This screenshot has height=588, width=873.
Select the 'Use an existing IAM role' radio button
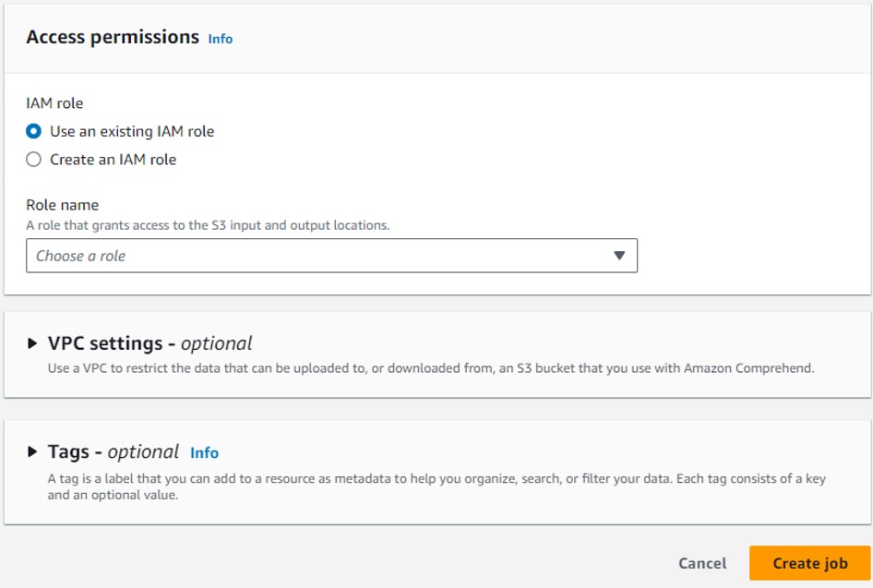[x=34, y=131]
